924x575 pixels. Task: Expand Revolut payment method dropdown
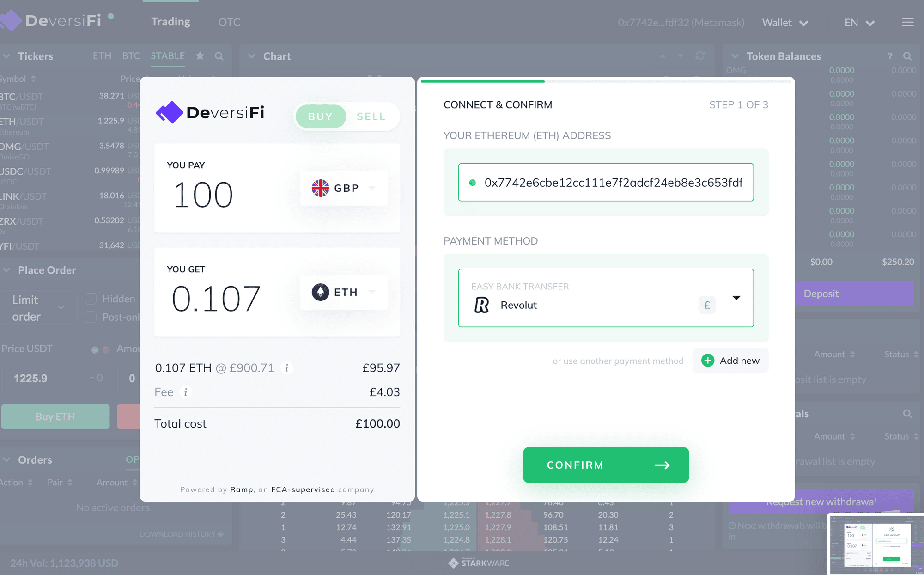coord(736,298)
